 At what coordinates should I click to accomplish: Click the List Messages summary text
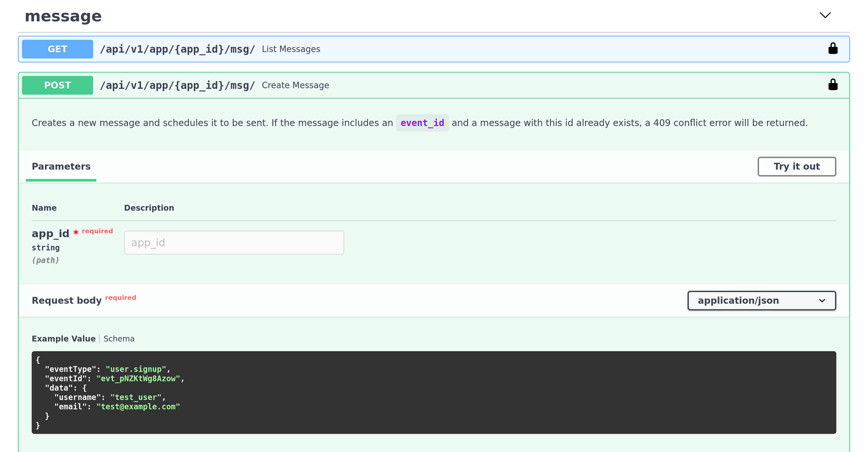(291, 49)
